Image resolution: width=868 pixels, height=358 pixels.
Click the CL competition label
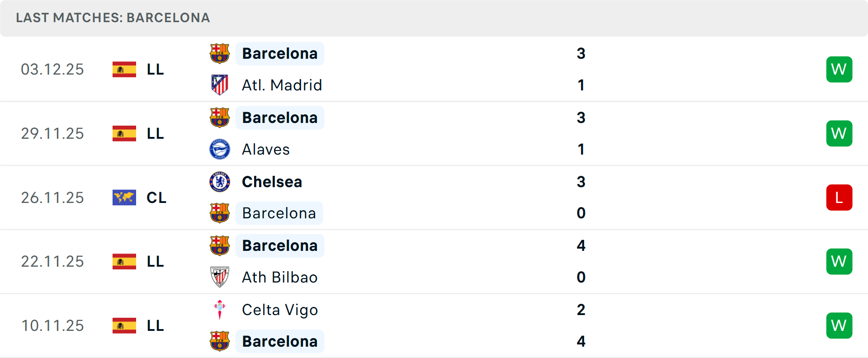(156, 198)
